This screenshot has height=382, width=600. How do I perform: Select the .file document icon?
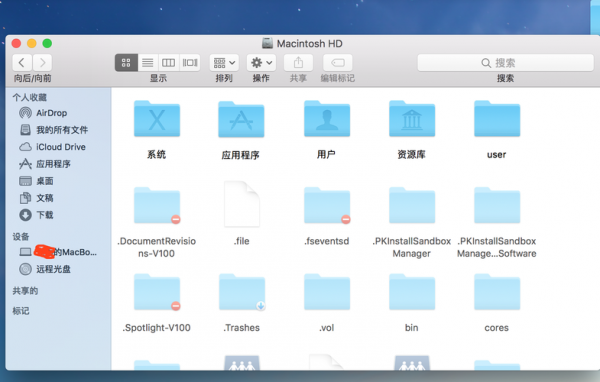(241, 204)
